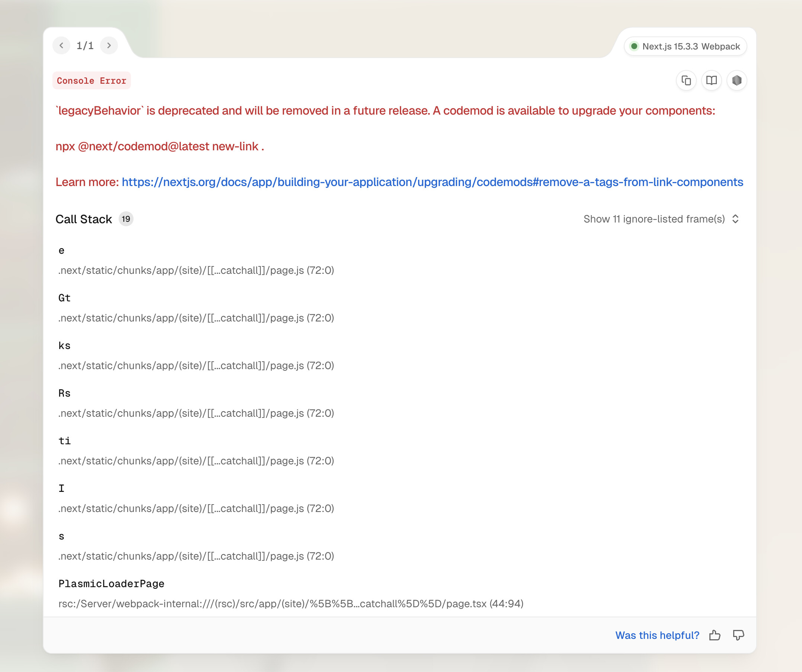Open the Gt stack frame
Viewport: 802px width, 672px height.
(x=64, y=298)
